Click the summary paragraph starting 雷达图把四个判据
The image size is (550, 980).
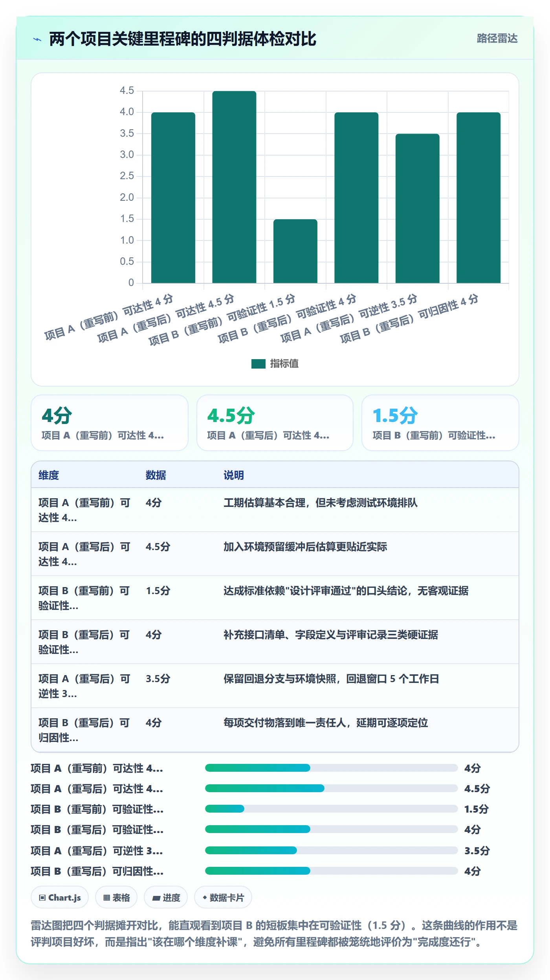click(x=274, y=934)
